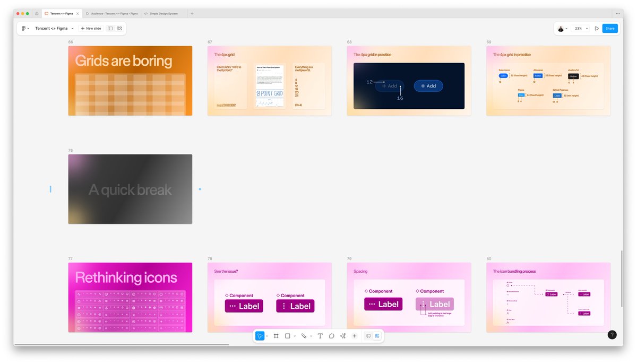The height and width of the screenshot is (364, 637).
Task: Open the Move tool options arrow
Action: point(267,336)
